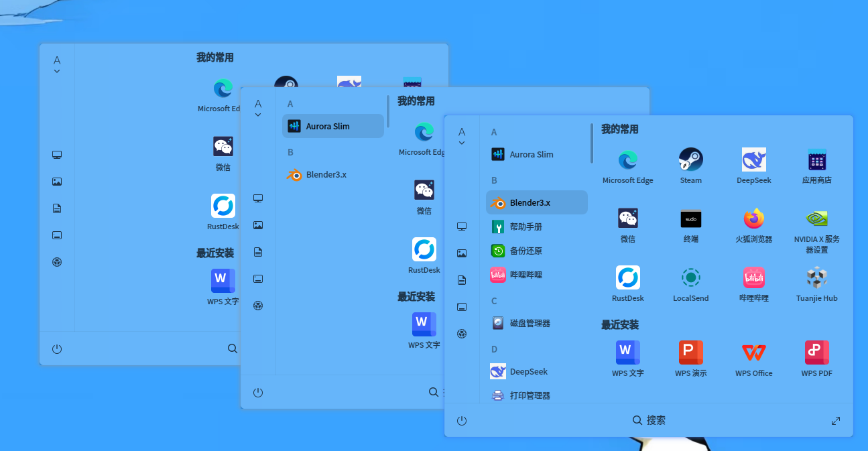The image size is (868, 451).
Task: Open the A category sort dropdown in front launcher
Action: tap(461, 136)
